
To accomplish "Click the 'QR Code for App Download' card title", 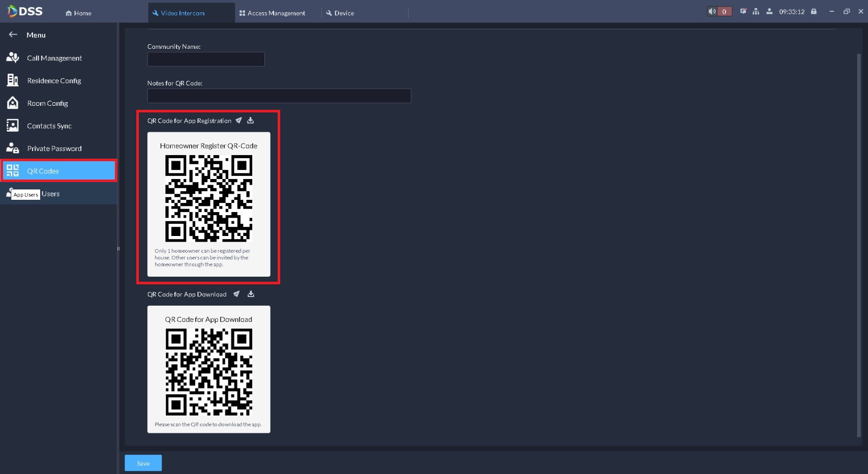I will (208, 319).
